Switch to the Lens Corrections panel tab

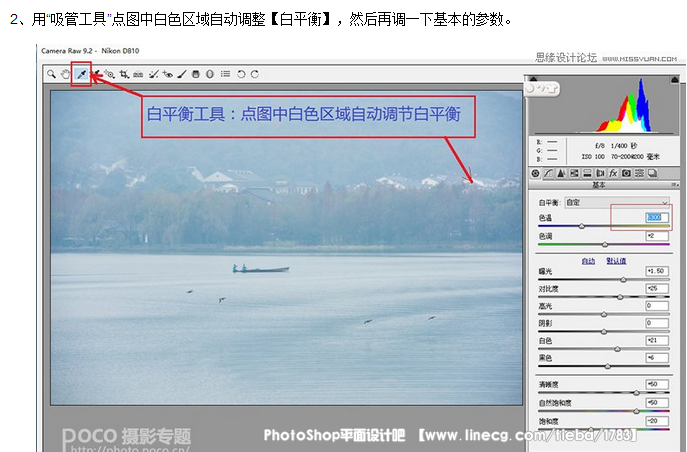(x=600, y=173)
